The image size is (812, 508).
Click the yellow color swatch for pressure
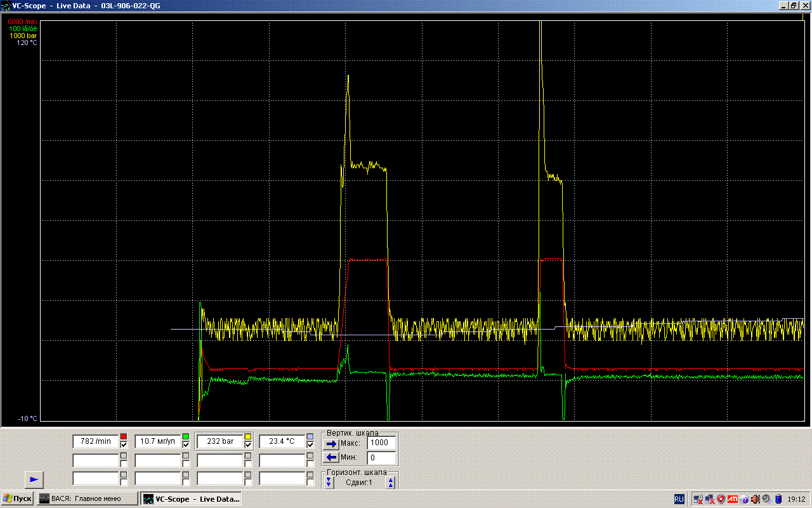(x=249, y=437)
